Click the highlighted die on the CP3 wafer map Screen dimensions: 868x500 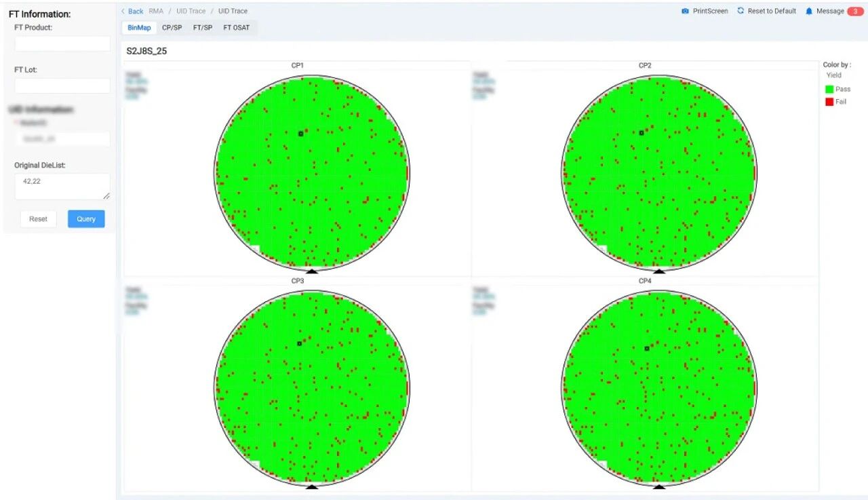[x=299, y=343]
